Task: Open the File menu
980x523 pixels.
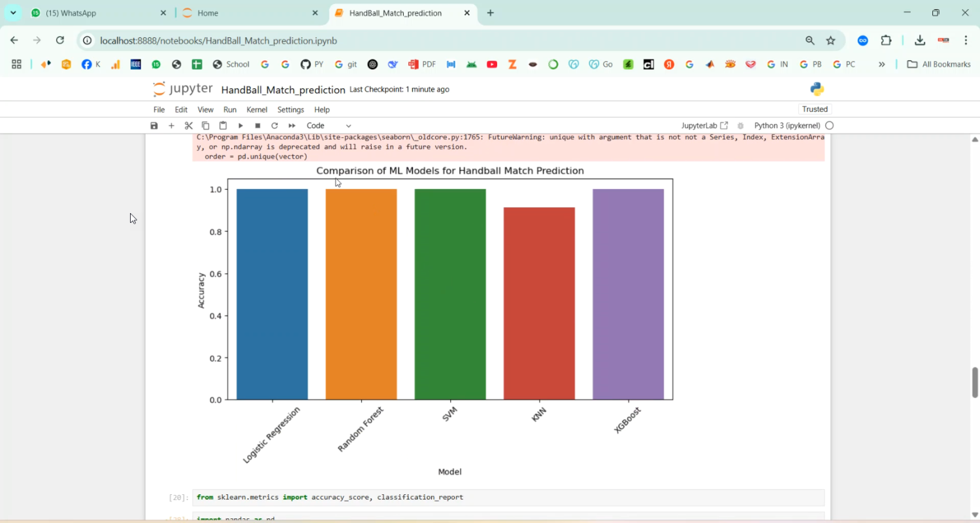Action: click(159, 110)
